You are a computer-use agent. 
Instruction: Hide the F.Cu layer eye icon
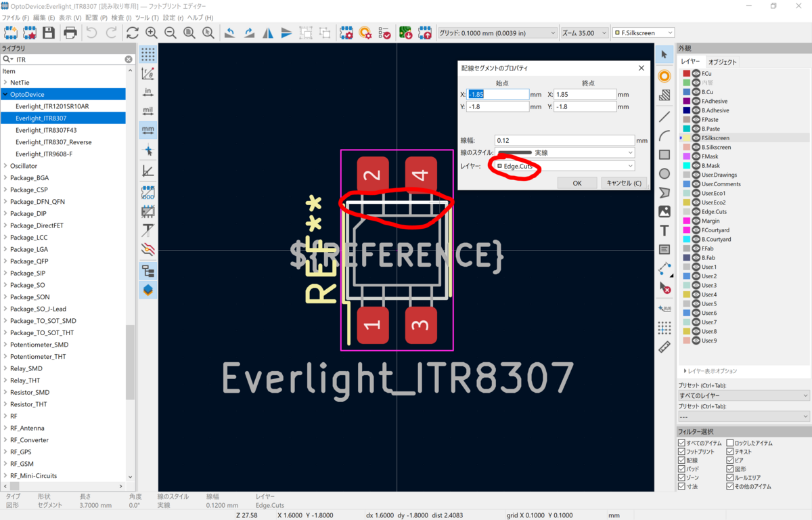(x=696, y=73)
